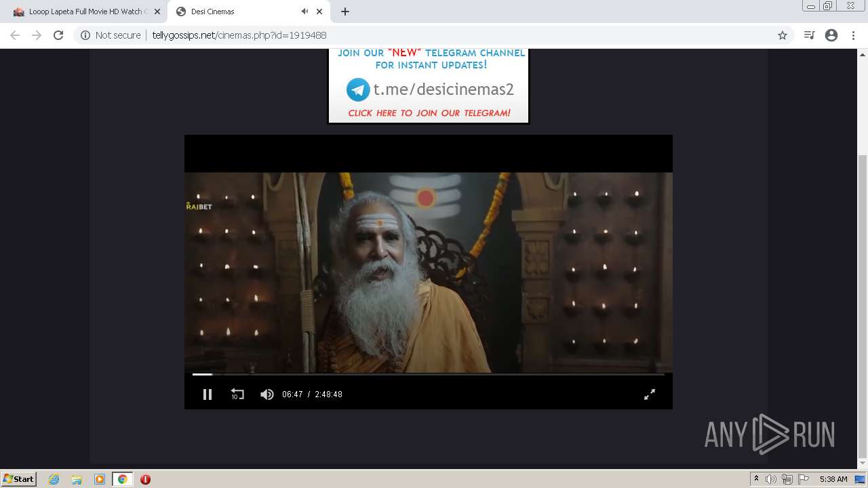868x488 pixels.
Task: Click Show desktop button
Action: click(861, 479)
